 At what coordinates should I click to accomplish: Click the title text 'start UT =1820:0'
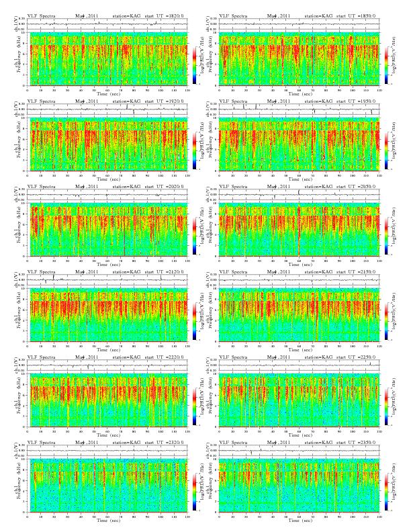(164, 15)
